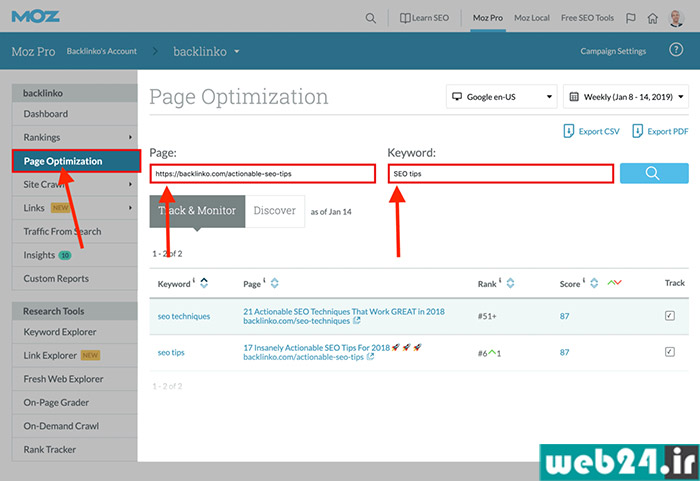Open '17 Insanely Actionable SEO Tips' link
700x481 pixels.
coord(317,347)
